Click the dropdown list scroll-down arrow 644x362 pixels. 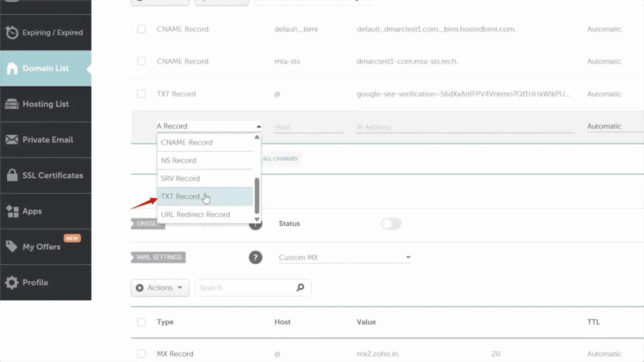257,219
